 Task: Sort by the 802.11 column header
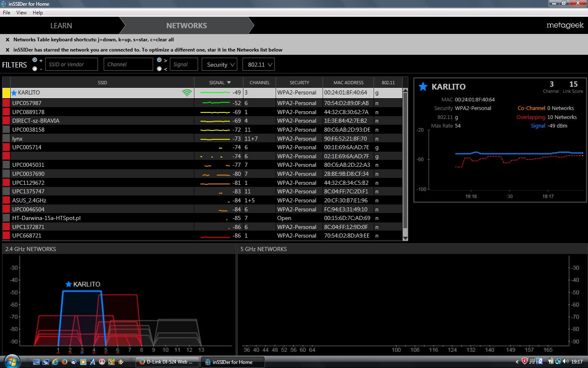pos(388,83)
